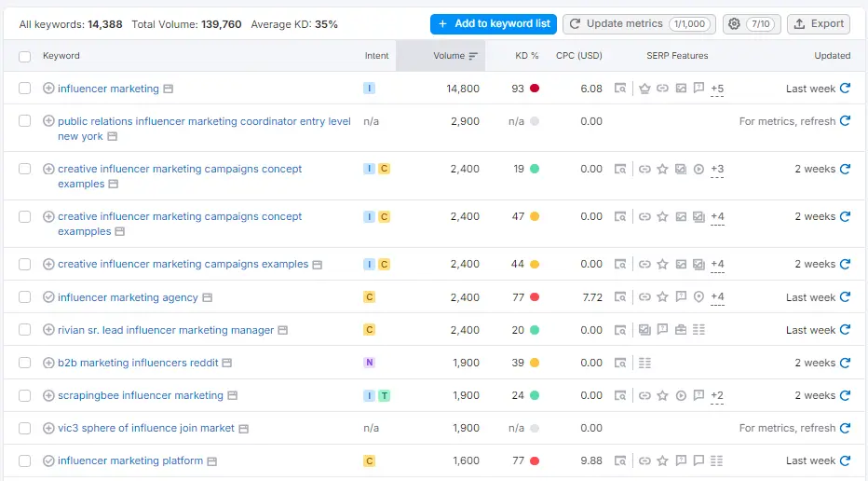This screenshot has height=481, width=868.
Task: Refresh the rivian sr. lead influencer row
Action: (845, 330)
